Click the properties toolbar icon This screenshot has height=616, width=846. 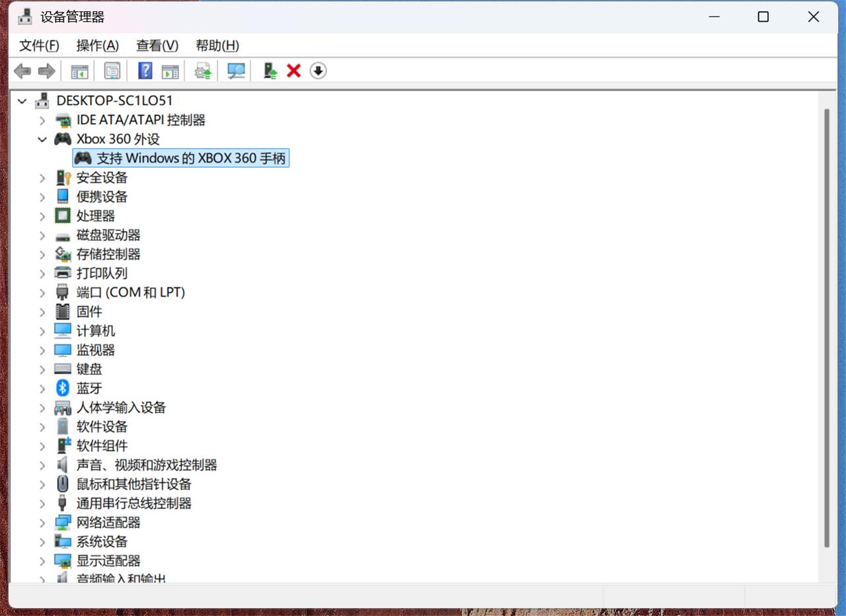pos(112,71)
